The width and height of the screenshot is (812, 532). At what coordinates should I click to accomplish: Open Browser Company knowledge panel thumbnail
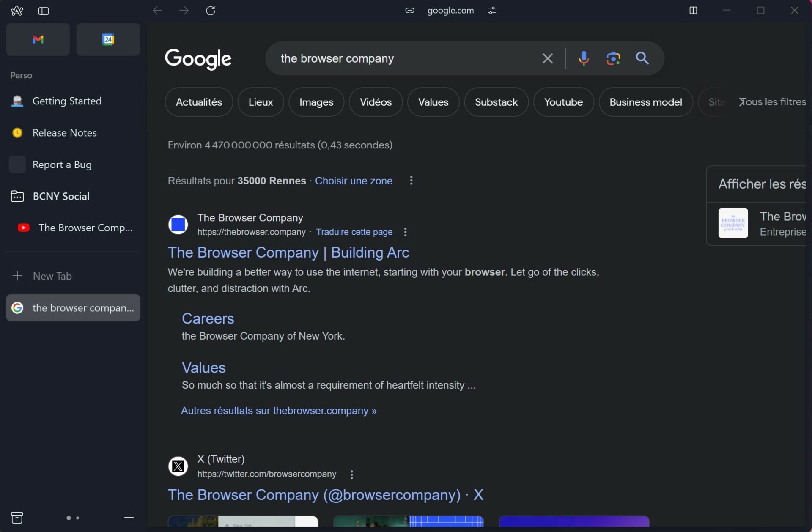click(x=733, y=223)
